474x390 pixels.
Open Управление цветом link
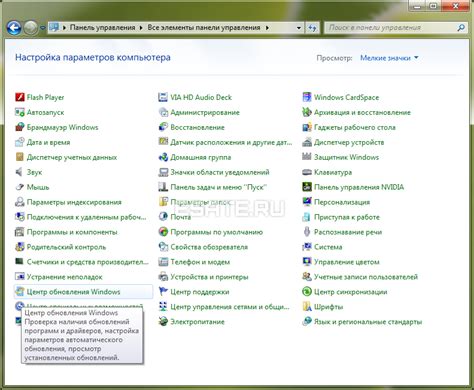tap(347, 262)
